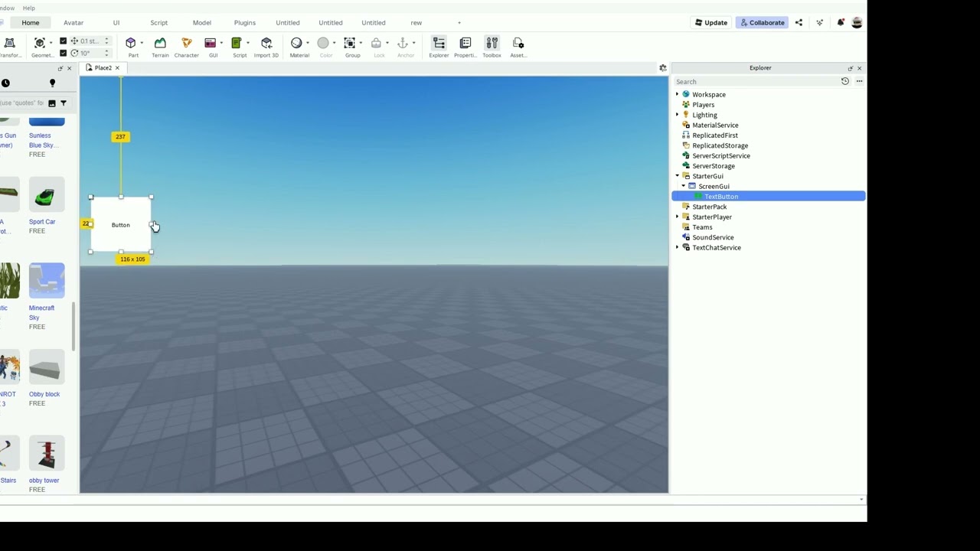Screen dimensions: 980x551
Task: Open the Help menu
Action: click(x=28, y=8)
